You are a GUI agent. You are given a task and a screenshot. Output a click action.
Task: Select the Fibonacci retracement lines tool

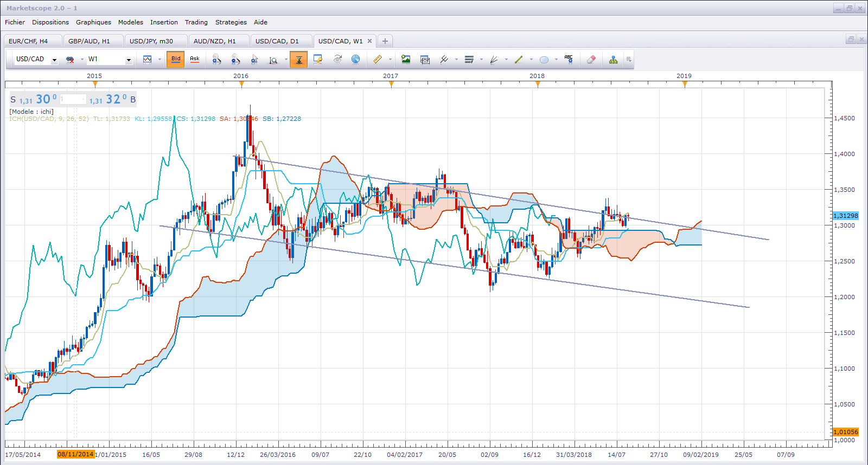(x=469, y=60)
